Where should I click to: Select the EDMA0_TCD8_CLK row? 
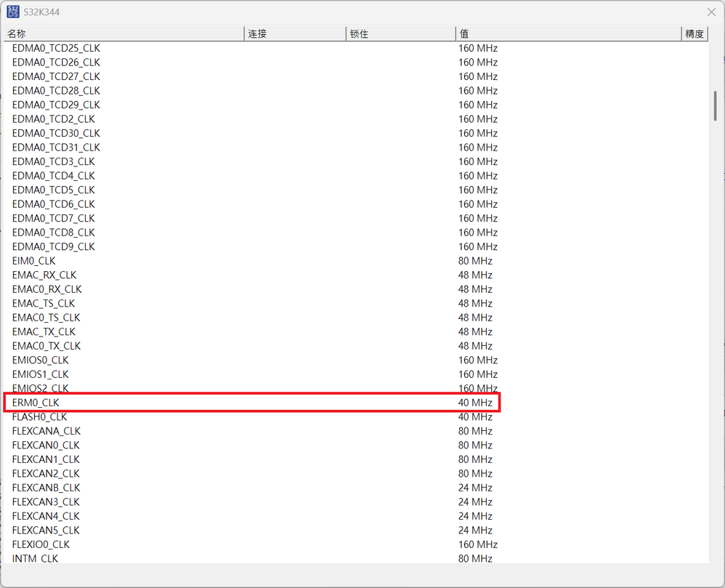pos(356,233)
